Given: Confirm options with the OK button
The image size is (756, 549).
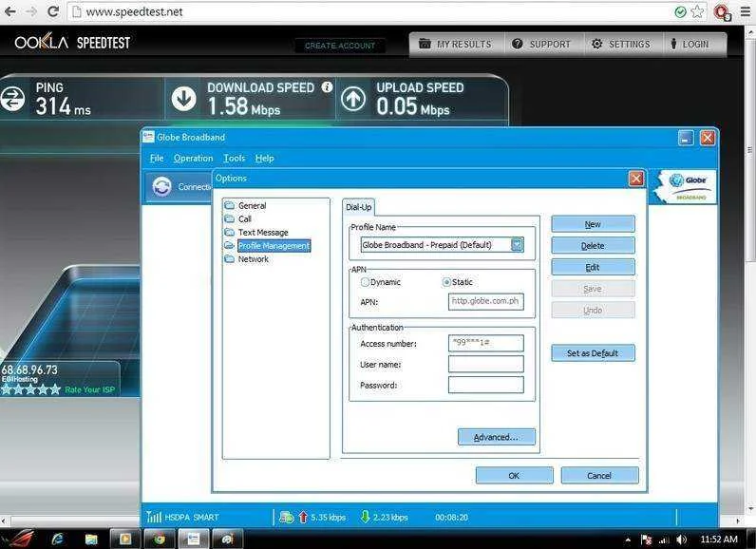Looking at the screenshot, I should tap(515, 476).
